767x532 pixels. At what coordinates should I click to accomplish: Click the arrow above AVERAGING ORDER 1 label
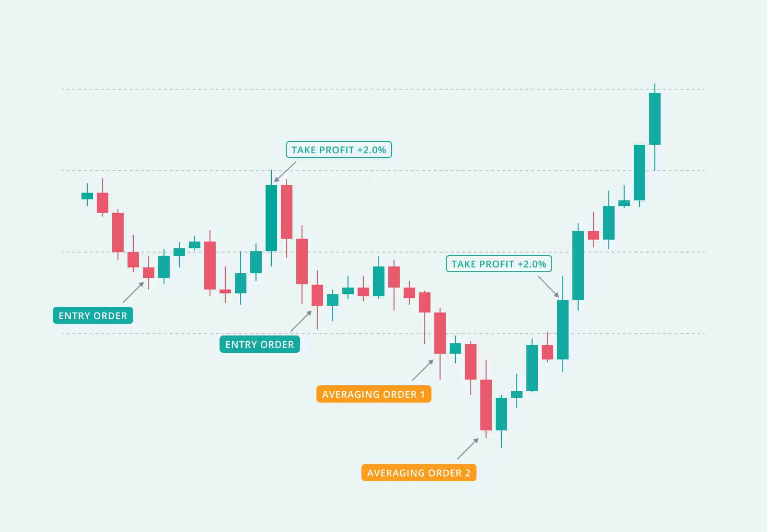coord(422,370)
